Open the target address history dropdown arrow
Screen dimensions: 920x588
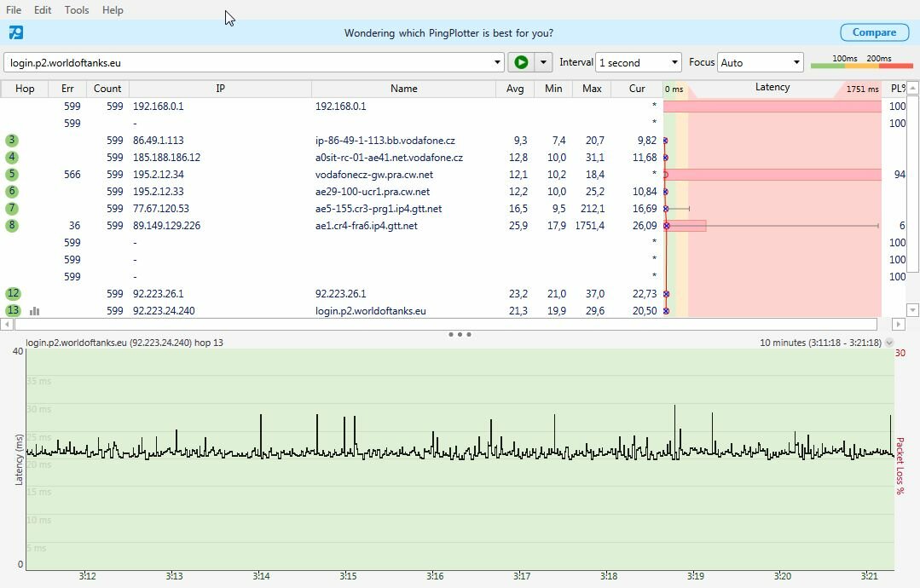tap(497, 62)
